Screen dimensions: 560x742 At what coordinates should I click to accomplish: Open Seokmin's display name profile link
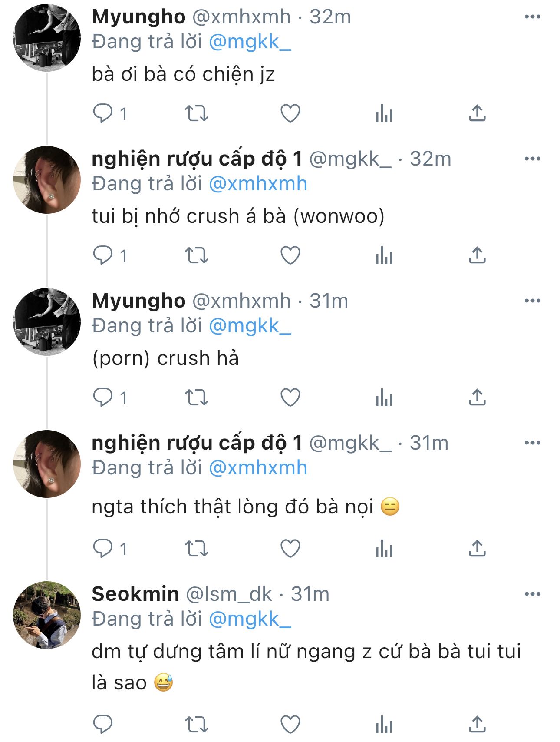pos(135,594)
